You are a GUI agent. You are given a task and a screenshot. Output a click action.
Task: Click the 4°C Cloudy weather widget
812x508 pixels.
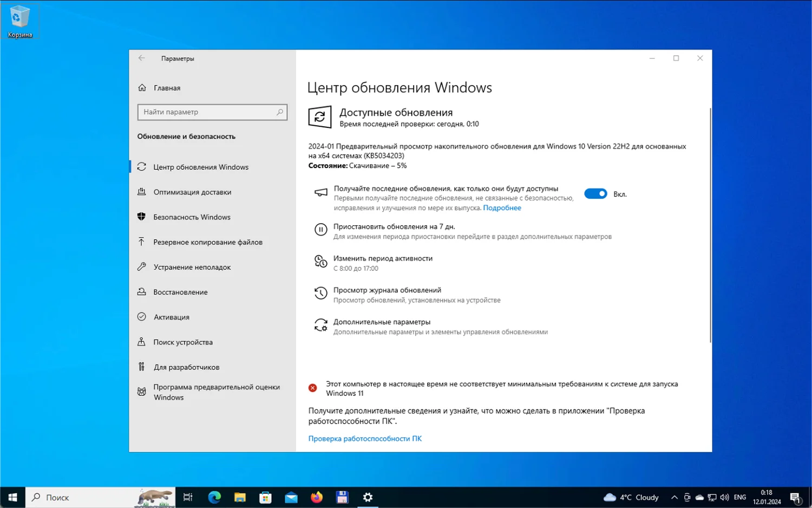point(631,497)
